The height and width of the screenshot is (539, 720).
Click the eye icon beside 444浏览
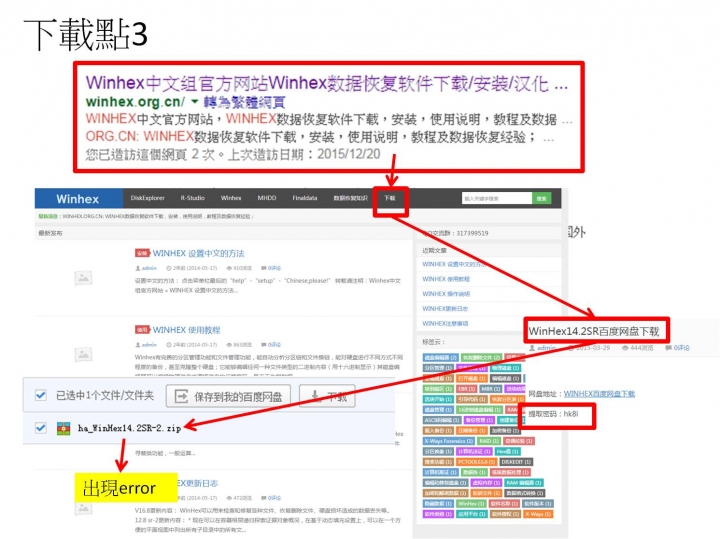[x=625, y=348]
